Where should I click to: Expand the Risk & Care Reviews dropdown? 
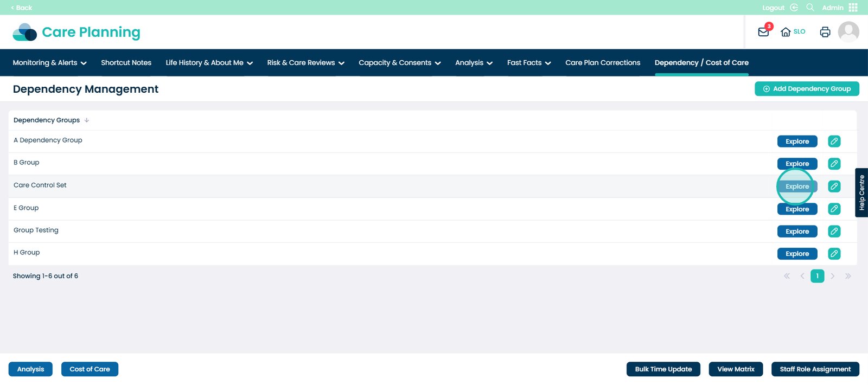click(305, 63)
